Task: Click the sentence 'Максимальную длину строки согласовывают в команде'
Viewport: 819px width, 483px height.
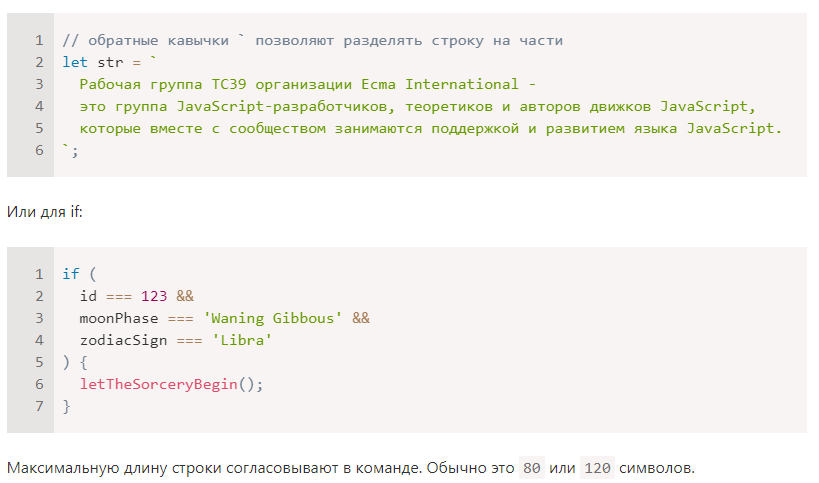Action: [x=214, y=468]
